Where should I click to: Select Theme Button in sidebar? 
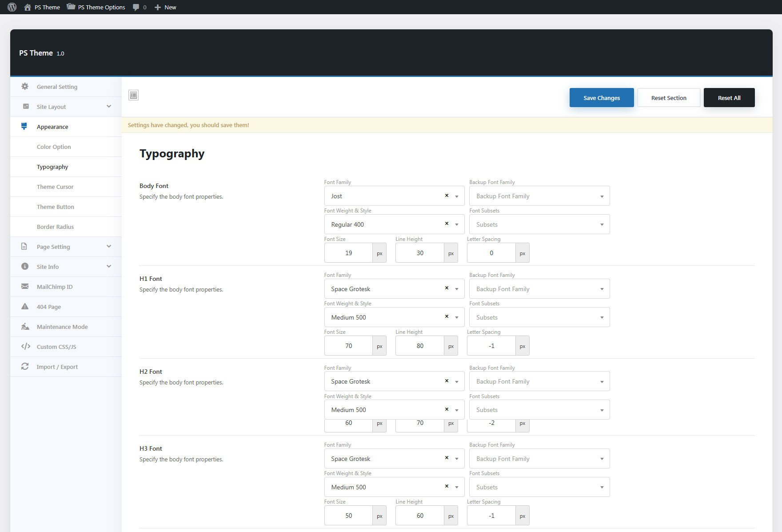56,207
